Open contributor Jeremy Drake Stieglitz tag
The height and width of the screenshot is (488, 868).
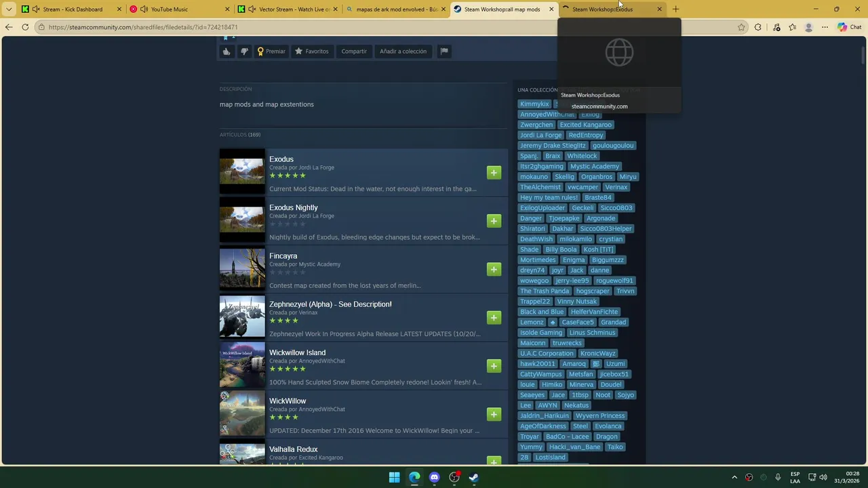[553, 146]
